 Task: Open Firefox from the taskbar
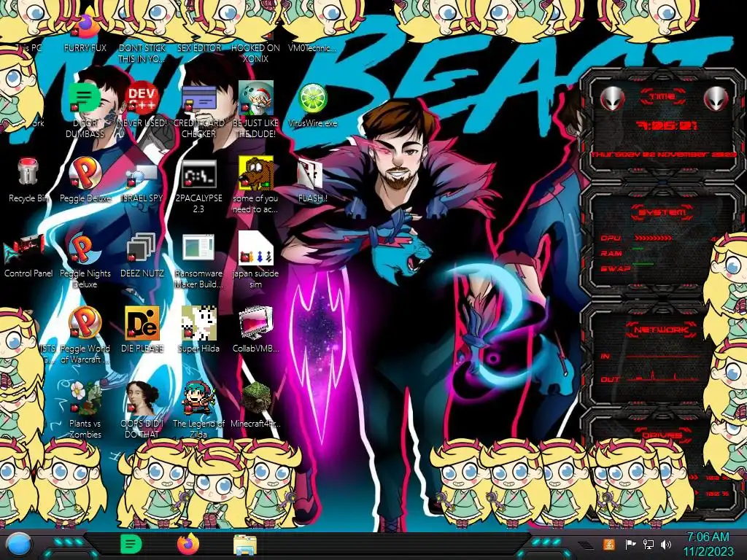(187, 544)
